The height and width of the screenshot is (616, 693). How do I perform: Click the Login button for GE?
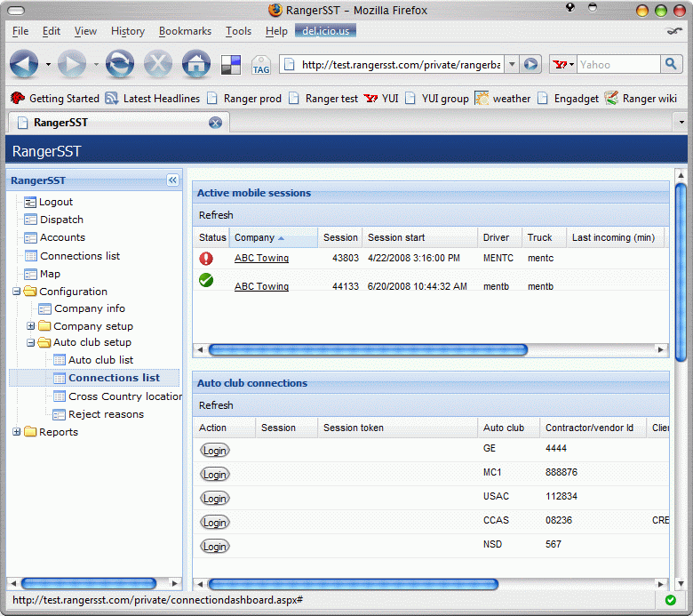click(214, 451)
